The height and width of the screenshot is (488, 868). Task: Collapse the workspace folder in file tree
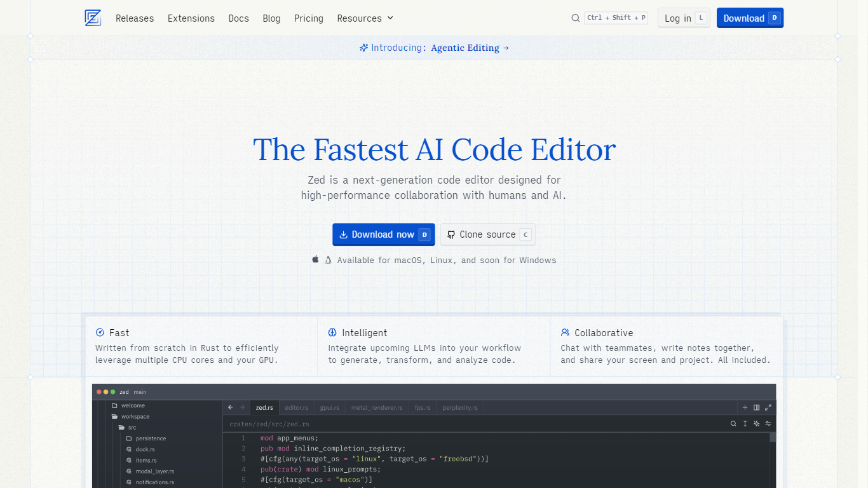(x=135, y=417)
